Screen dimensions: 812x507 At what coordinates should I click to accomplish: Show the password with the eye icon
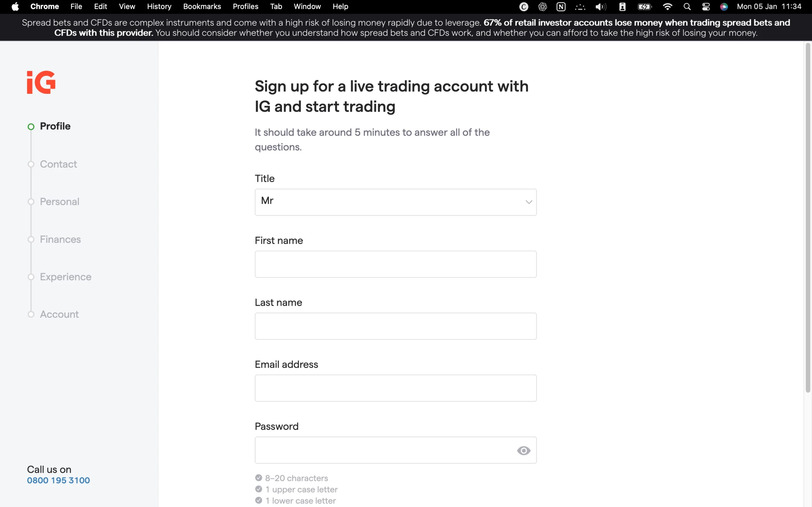523,451
